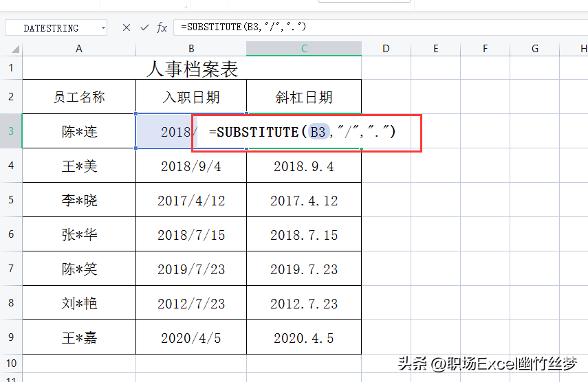588x382 pixels.
Task: Click header cell 斜杠日期
Action: click(304, 97)
